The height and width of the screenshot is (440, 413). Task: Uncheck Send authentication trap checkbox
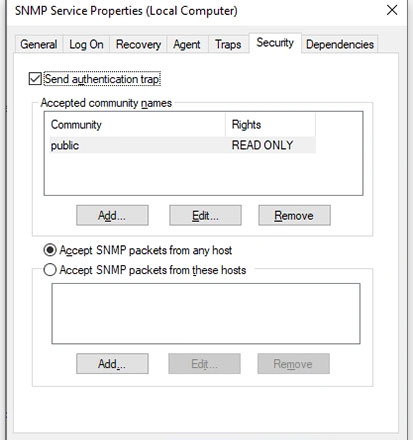tap(35, 79)
